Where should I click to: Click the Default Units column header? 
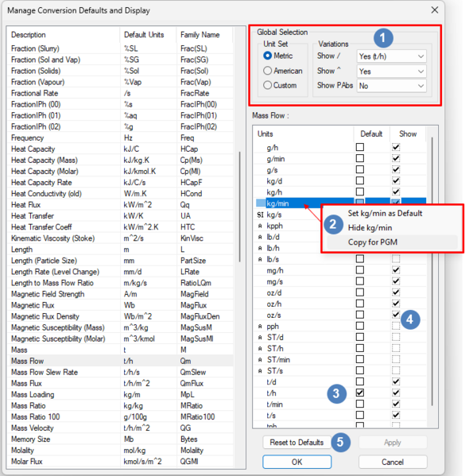pyautogui.click(x=148, y=35)
